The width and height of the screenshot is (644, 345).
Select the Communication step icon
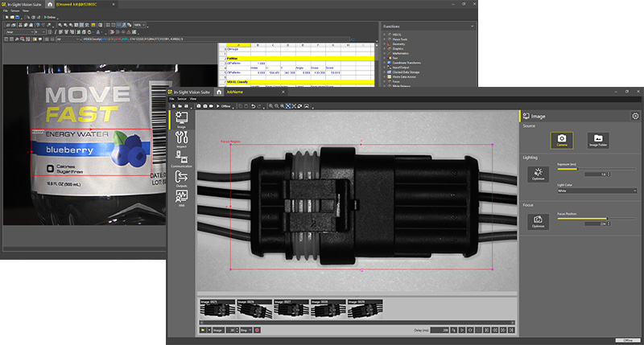click(180, 161)
